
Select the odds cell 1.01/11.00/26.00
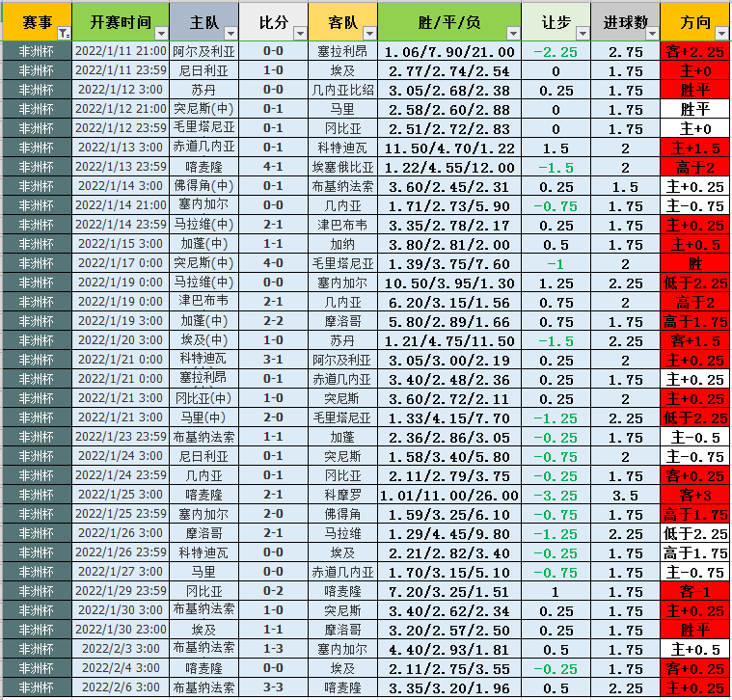(449, 495)
